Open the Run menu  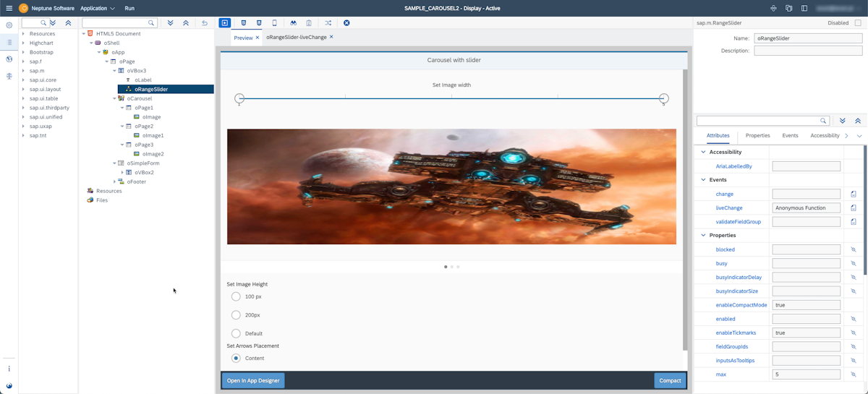(x=129, y=8)
